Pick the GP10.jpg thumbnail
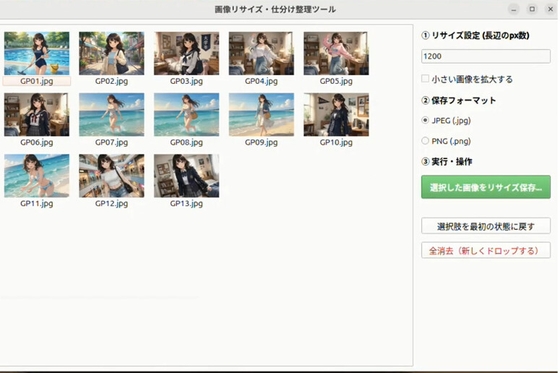This screenshot has height=373, width=560. tap(336, 114)
